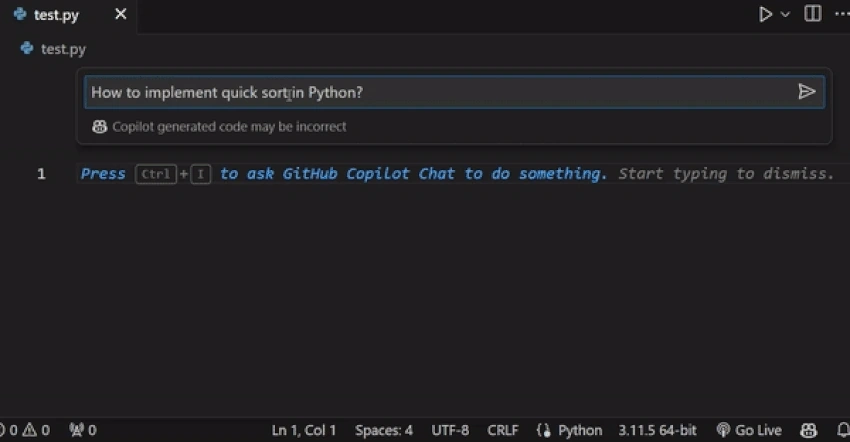The image size is (850, 442).
Task: Send the Copilot chat prompt
Action: (x=807, y=92)
